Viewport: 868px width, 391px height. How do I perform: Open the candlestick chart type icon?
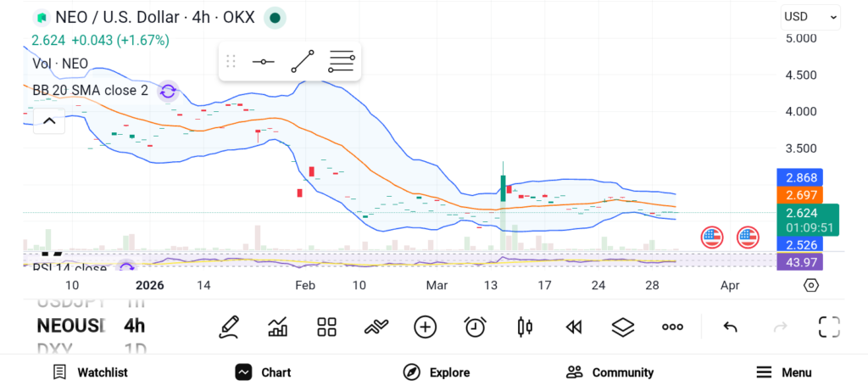point(525,327)
